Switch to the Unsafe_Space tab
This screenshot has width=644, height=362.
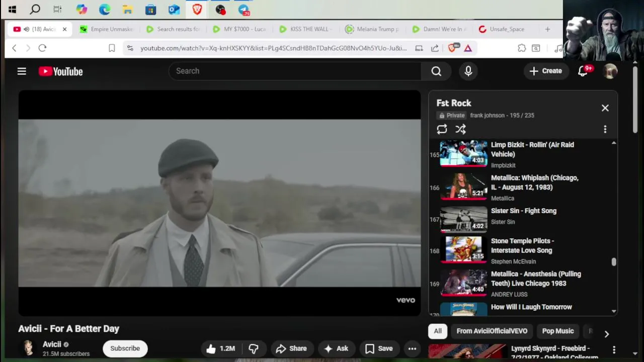click(506, 29)
